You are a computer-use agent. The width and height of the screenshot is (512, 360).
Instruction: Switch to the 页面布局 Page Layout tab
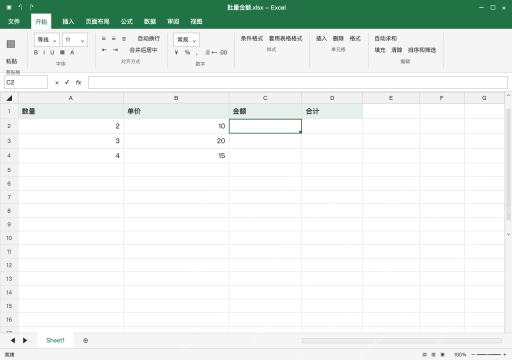97,21
